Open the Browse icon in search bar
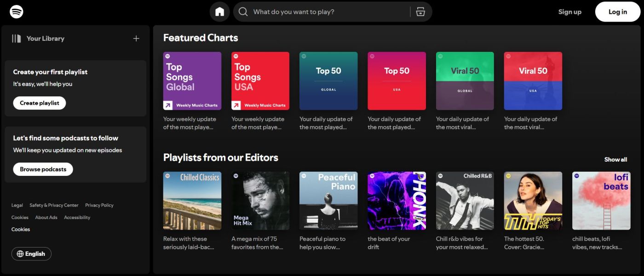 click(420, 11)
